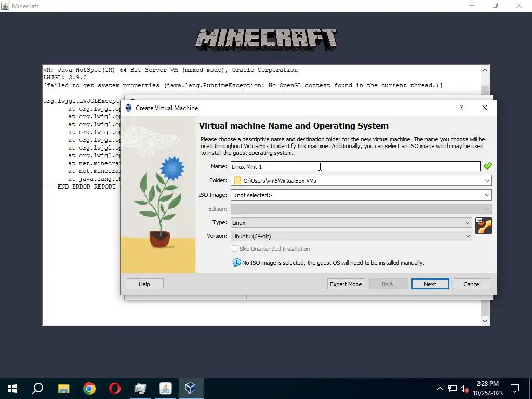The image size is (532, 399).
Task: Switch to Expert Mode
Action: pos(345,284)
